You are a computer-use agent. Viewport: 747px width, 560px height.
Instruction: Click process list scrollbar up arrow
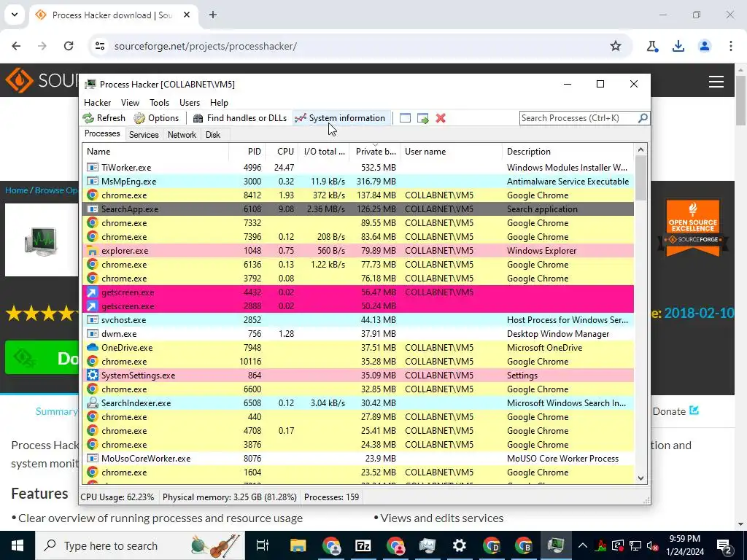click(x=640, y=149)
